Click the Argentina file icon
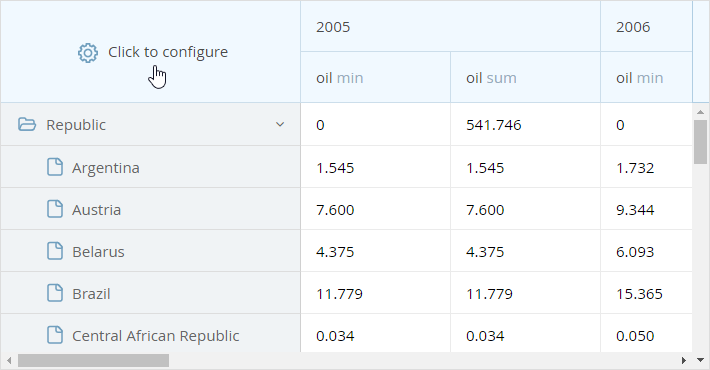The height and width of the screenshot is (370, 710). click(x=55, y=167)
